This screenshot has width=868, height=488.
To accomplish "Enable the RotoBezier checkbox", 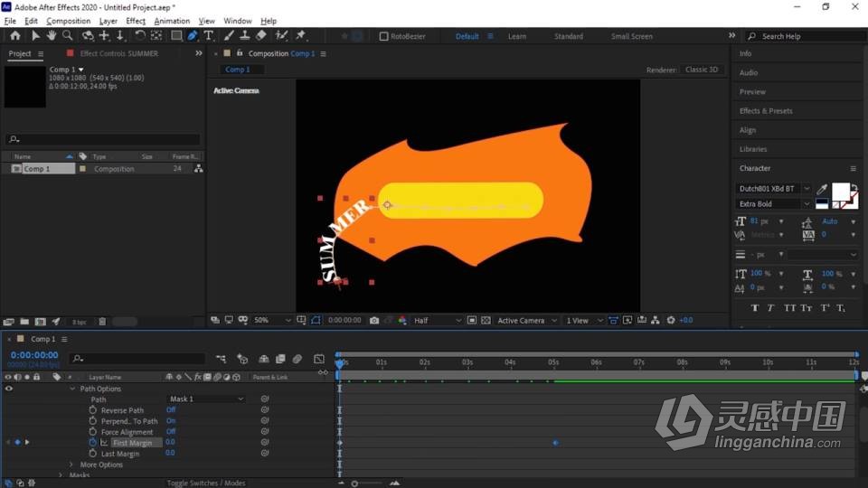I will (383, 36).
